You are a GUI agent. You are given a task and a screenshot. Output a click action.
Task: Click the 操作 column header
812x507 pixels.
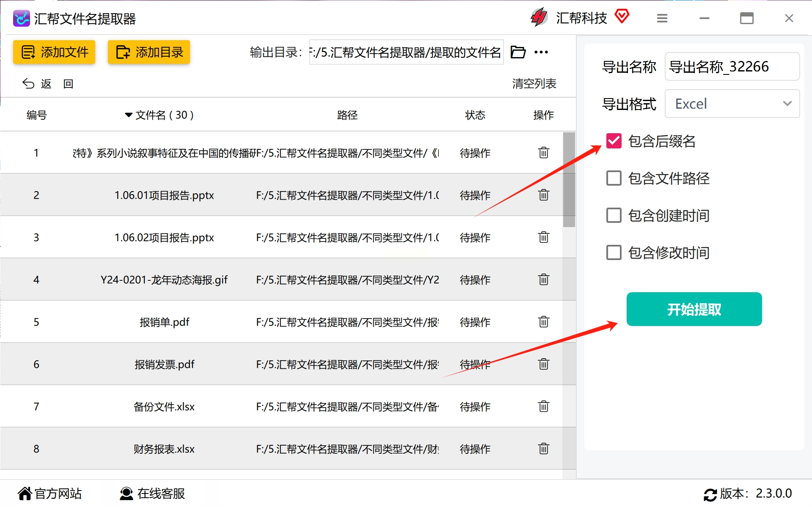544,115
